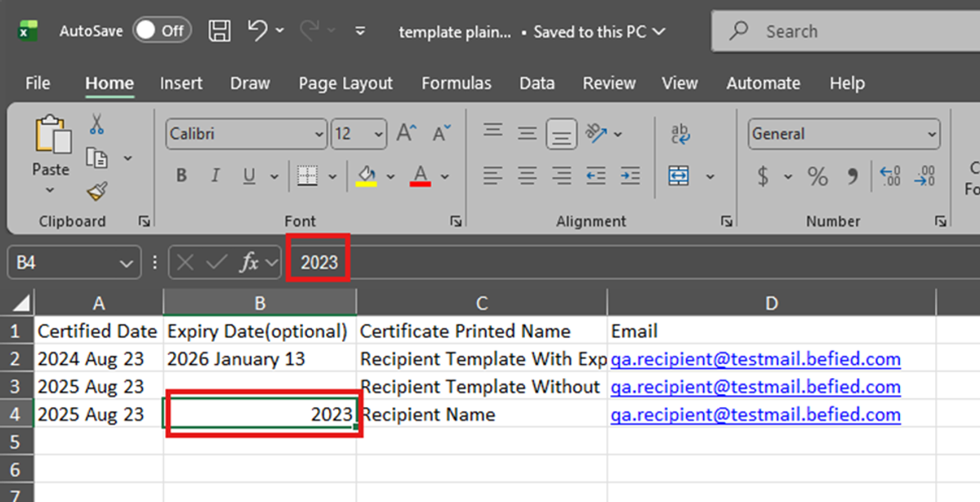The height and width of the screenshot is (502, 980).
Task: Open the Calibri font name dropdown
Action: click(x=319, y=135)
